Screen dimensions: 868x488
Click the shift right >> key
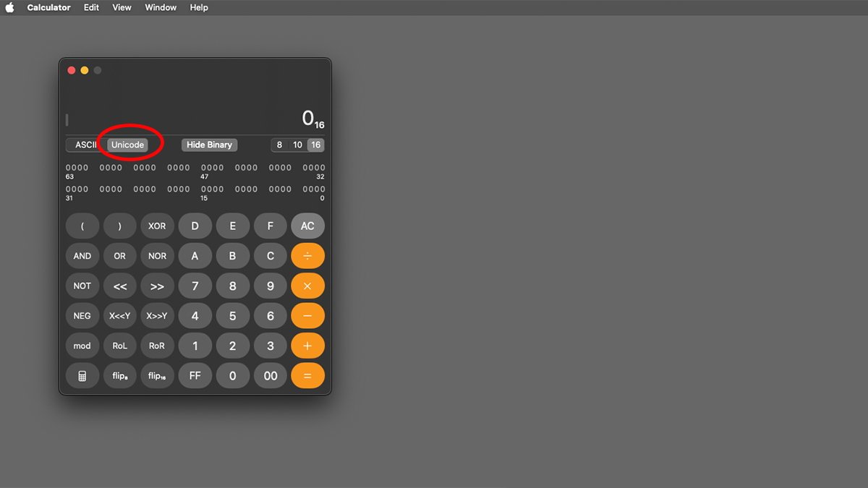(x=157, y=286)
